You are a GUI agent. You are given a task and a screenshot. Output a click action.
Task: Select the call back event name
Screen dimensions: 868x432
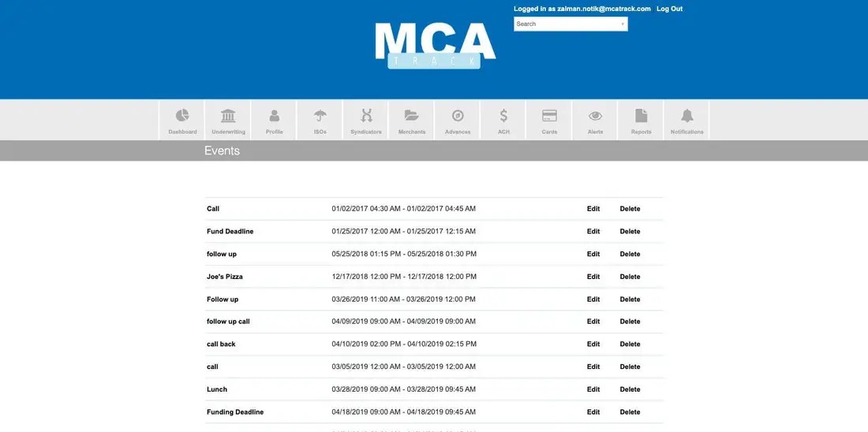tap(221, 344)
